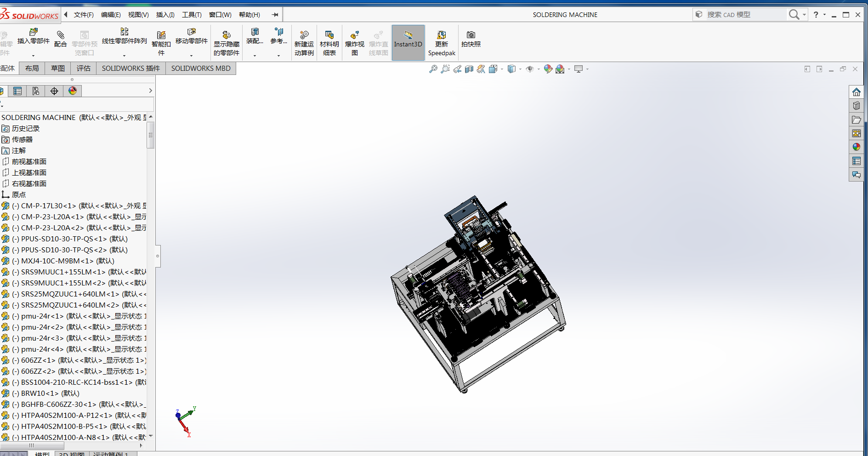Select pmu-24r<1> in the feature tree
The image size is (868, 456).
tap(42, 316)
